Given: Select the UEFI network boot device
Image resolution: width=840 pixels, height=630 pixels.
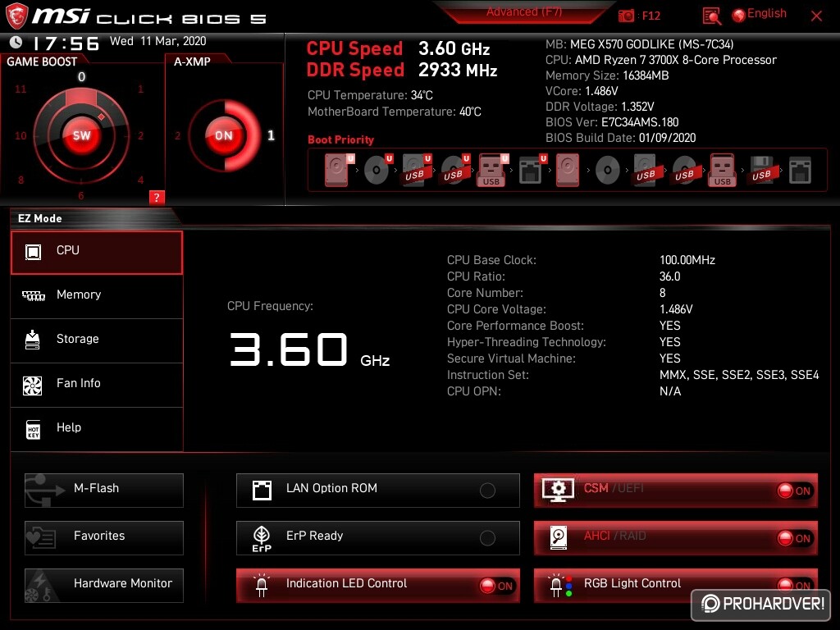Looking at the screenshot, I should point(532,171).
